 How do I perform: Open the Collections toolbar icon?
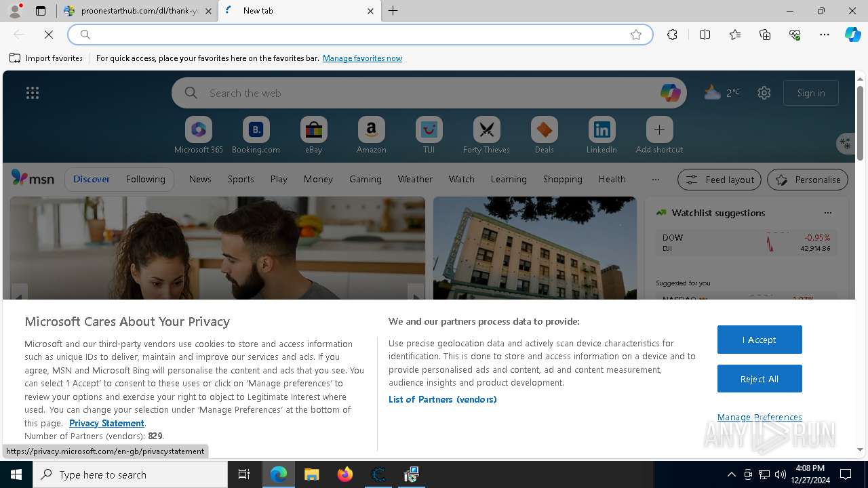point(765,35)
